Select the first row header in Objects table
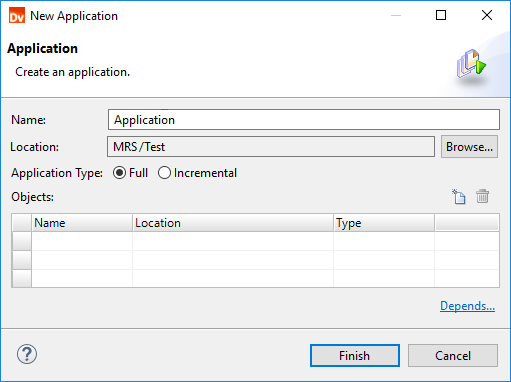Viewport: 511px width, 382px height. 22,241
